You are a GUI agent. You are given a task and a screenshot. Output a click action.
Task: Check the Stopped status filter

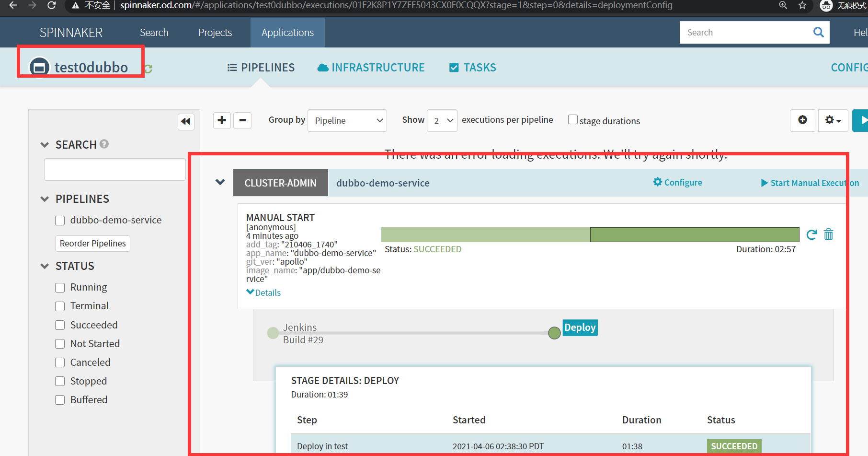pyautogui.click(x=60, y=381)
